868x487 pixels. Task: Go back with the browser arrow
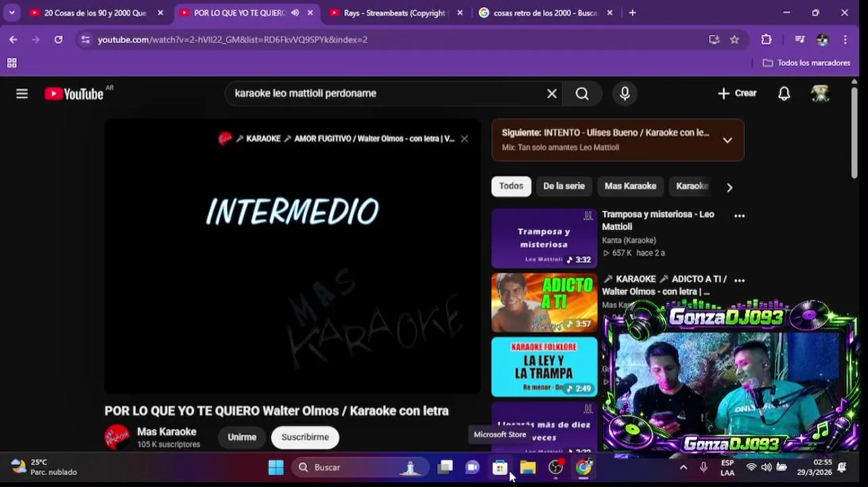click(x=13, y=40)
